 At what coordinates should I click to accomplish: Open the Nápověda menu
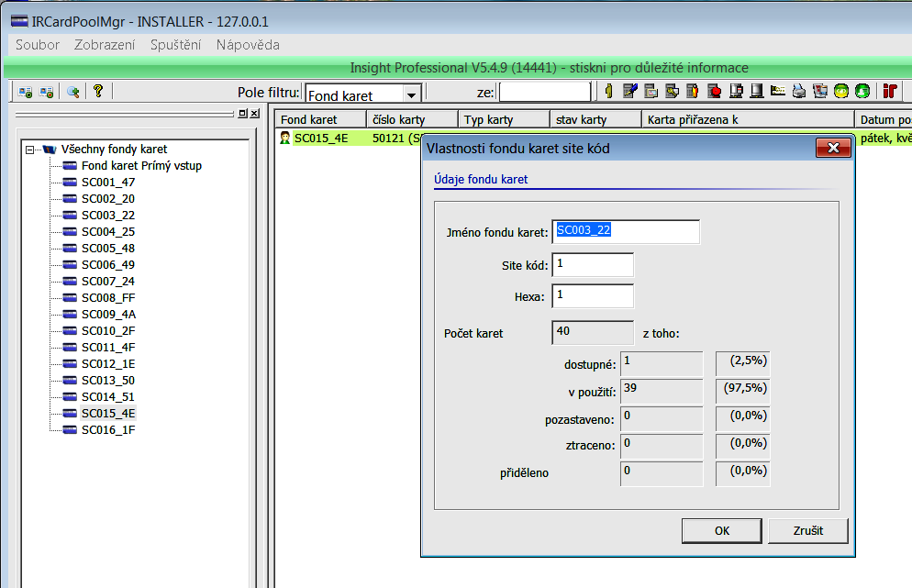pos(248,45)
